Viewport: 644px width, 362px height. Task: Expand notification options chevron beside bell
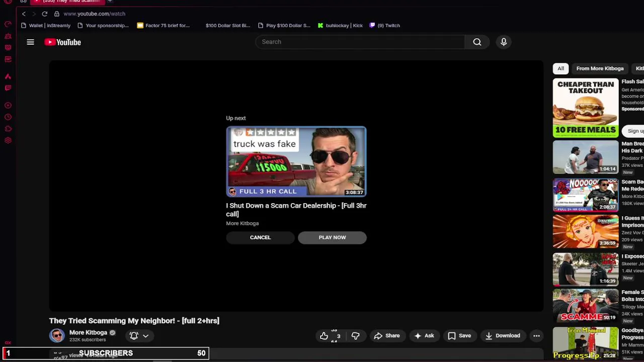(145, 336)
